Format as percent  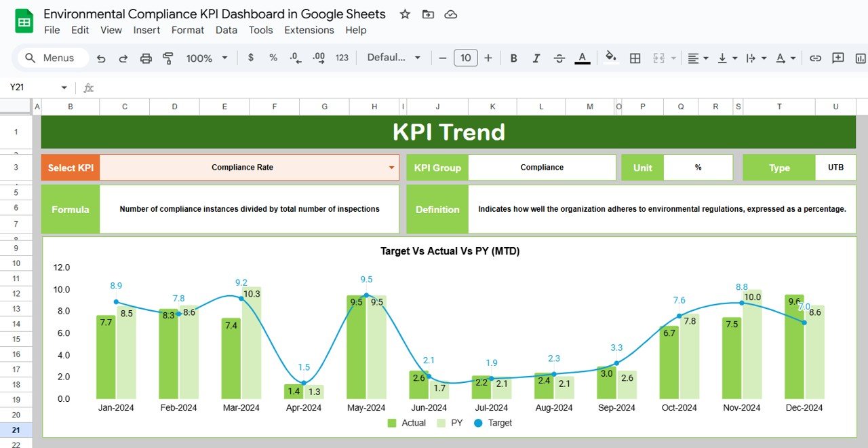pyautogui.click(x=273, y=58)
